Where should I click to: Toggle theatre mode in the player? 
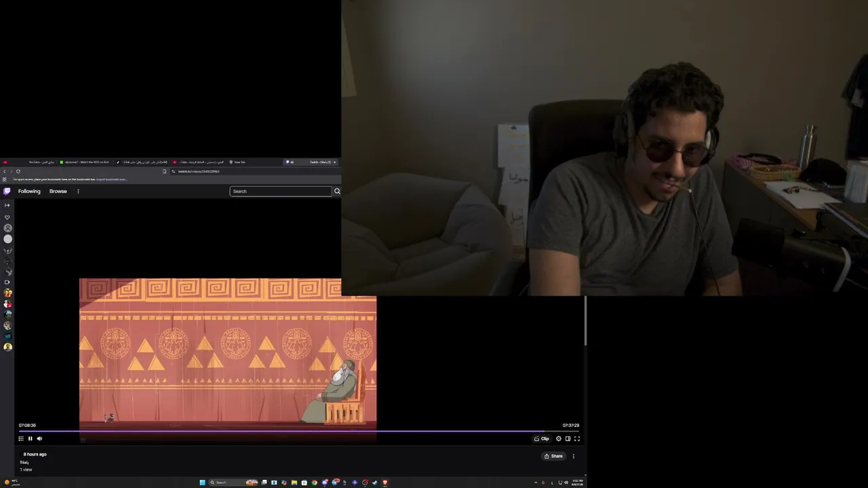568,439
